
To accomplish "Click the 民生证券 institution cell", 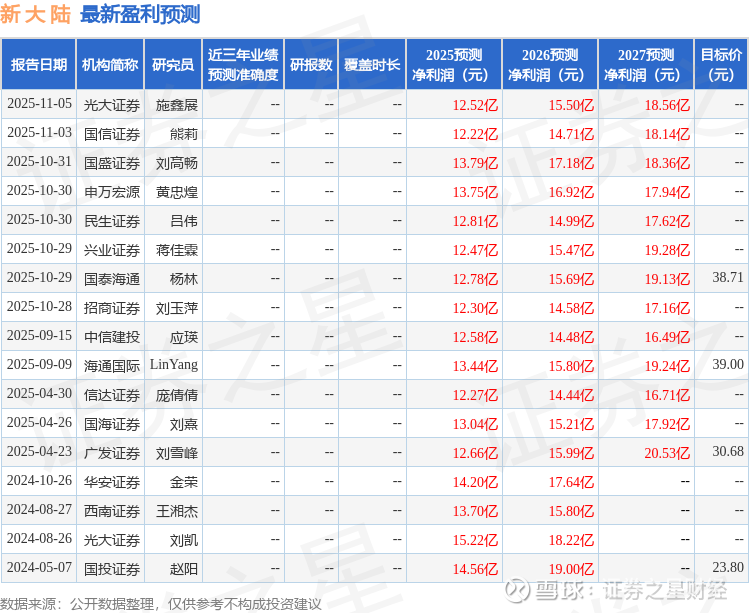I will [x=112, y=221].
